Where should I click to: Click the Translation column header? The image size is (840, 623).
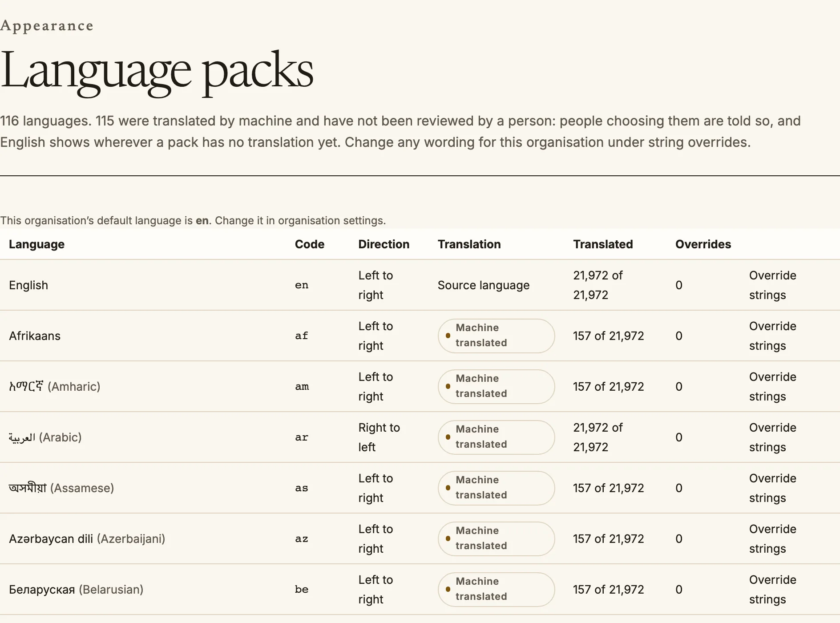coord(469,244)
